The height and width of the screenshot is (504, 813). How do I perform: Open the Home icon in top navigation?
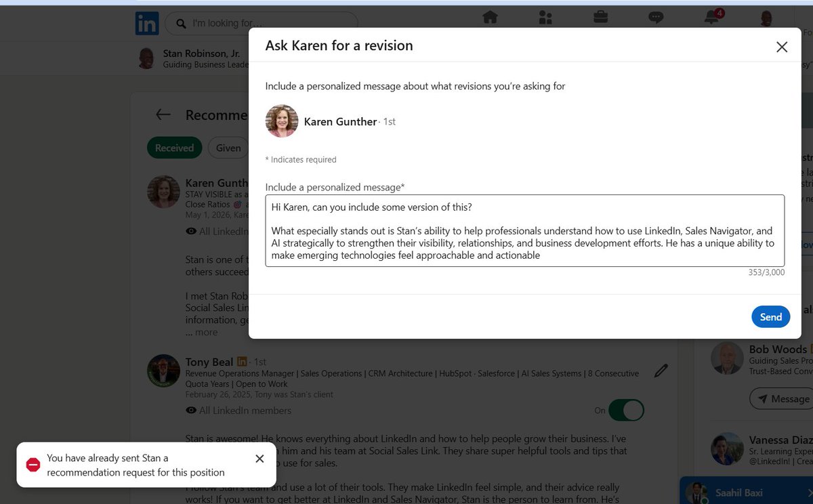coord(490,18)
